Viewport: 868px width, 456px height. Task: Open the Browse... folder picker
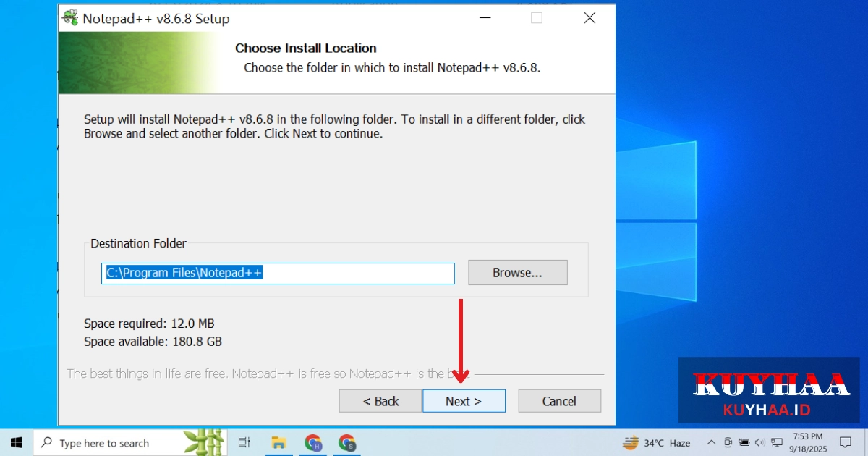point(518,273)
